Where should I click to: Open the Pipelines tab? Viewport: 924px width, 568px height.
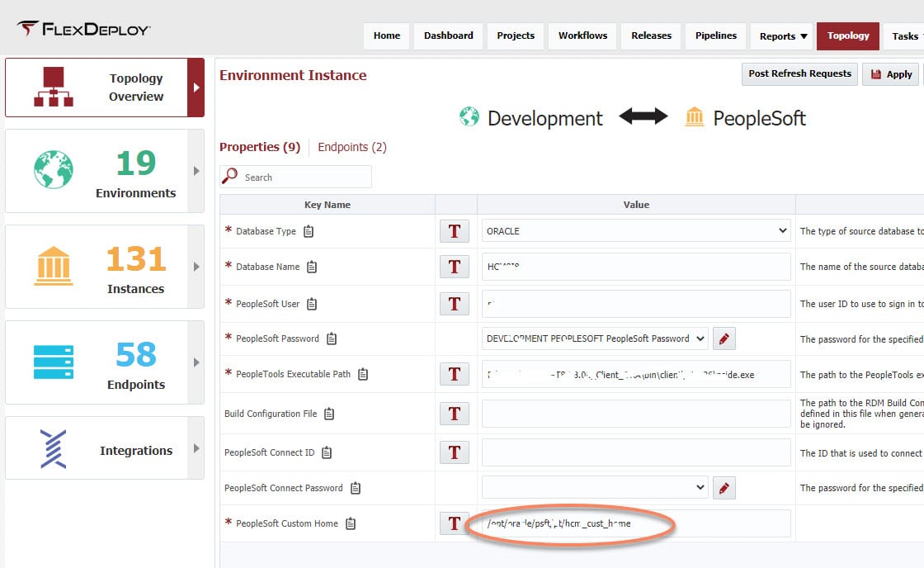716,36
